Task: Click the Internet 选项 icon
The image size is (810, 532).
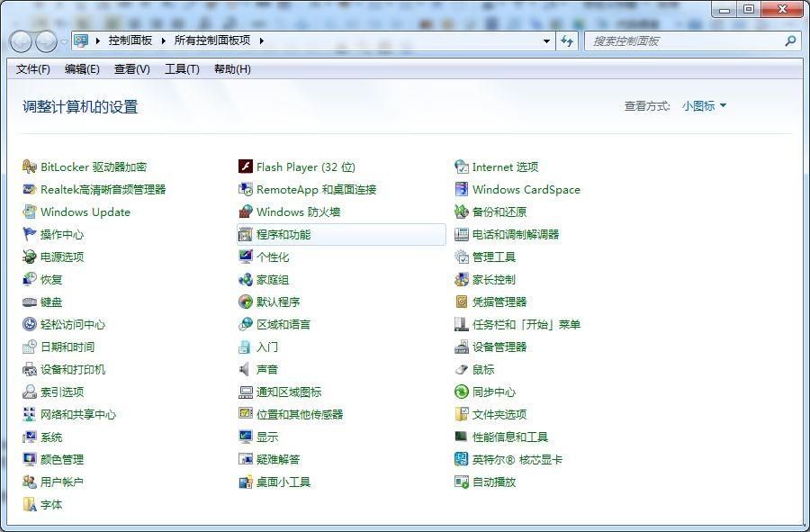Action: click(x=462, y=167)
